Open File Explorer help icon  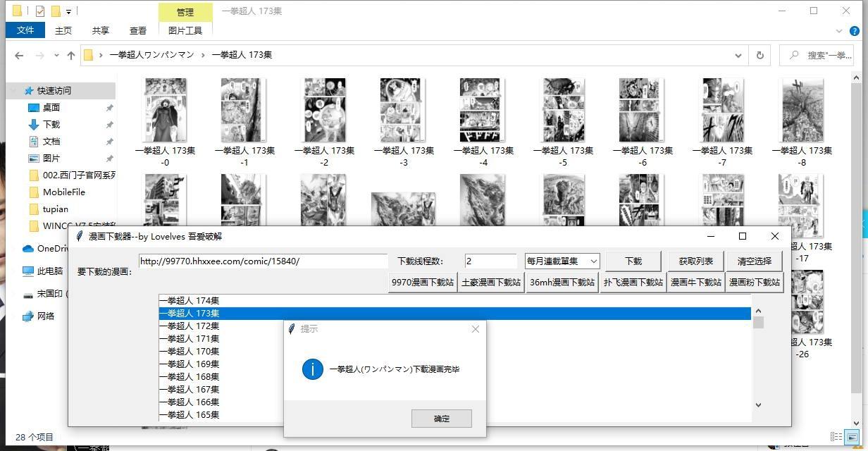pos(853,31)
